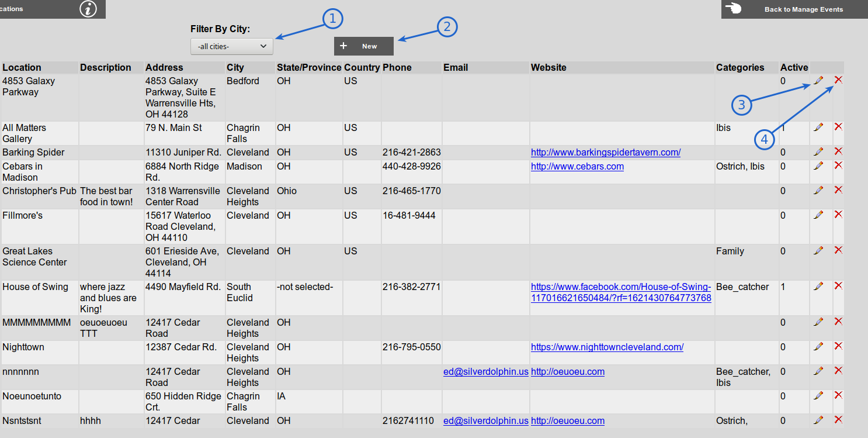This screenshot has width=868, height=438.
Task: Open the Filter By City dropdown
Action: coord(232,46)
